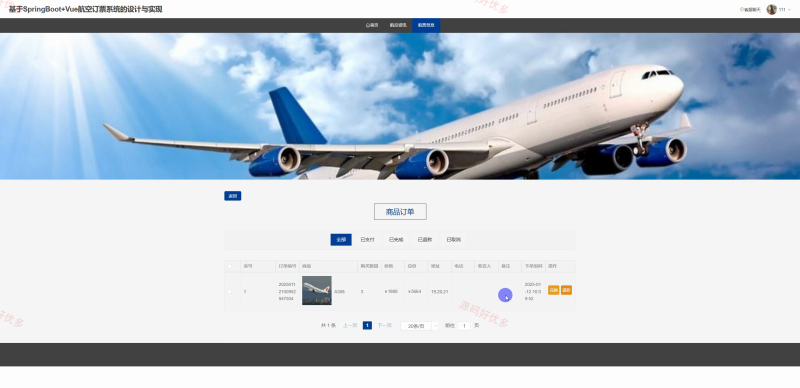
Task: Click the first orange action button in row
Action: [x=553, y=290]
